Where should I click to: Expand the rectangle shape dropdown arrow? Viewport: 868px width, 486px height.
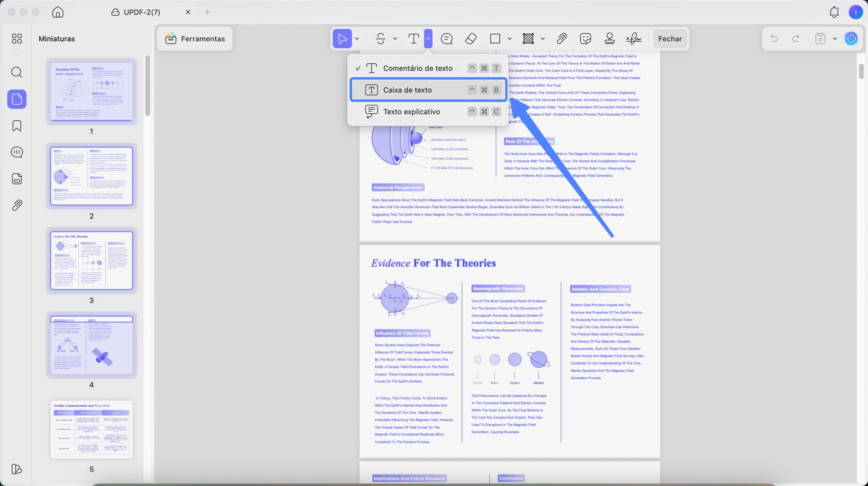(x=509, y=39)
